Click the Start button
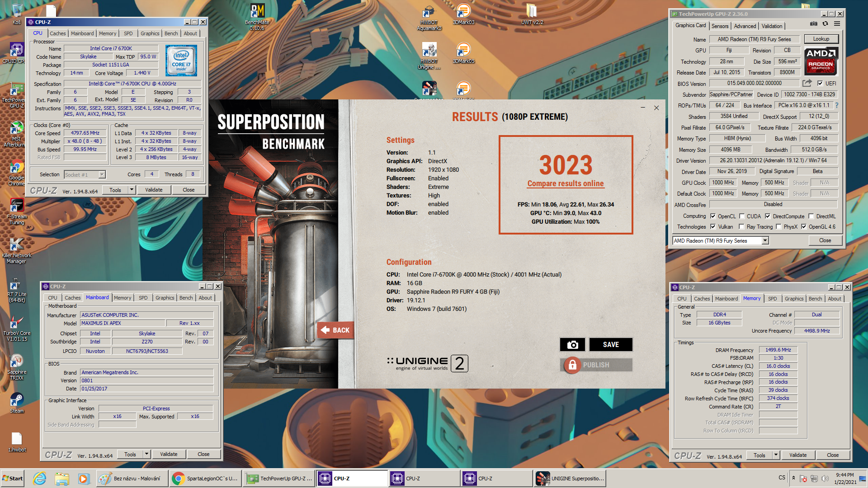The height and width of the screenshot is (488, 868). click(x=13, y=479)
